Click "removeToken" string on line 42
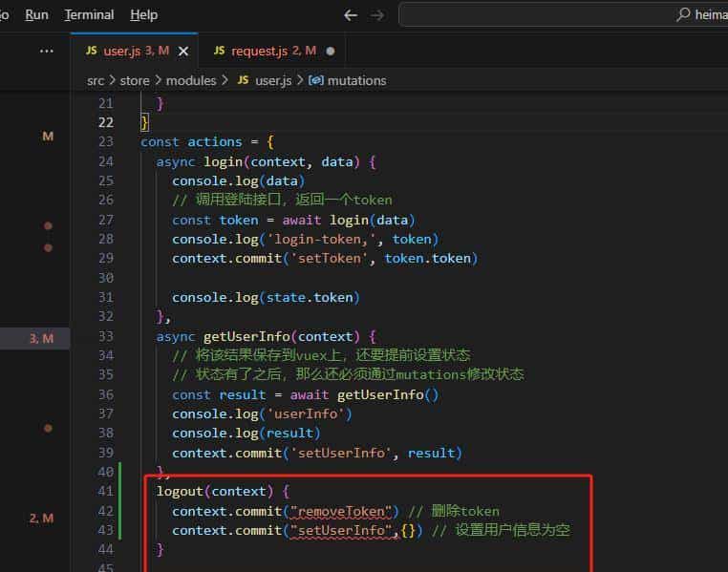 coord(341,511)
